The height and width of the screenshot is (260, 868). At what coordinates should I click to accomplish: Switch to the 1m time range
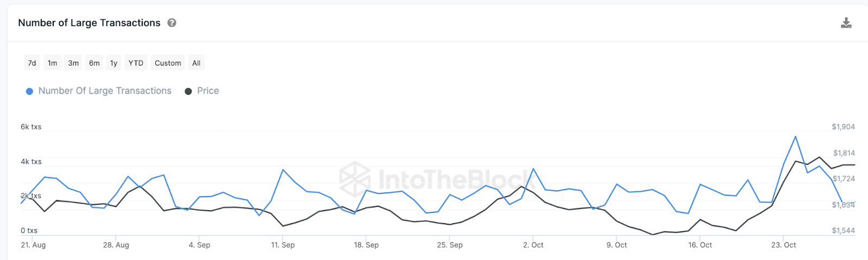[x=52, y=63]
